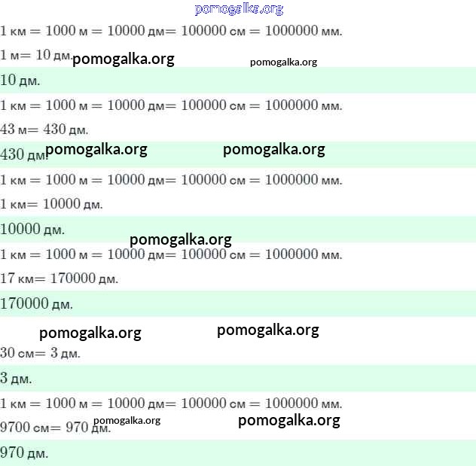Image resolution: width=476 pixels, height=466 pixels.
Task: Click the equation 43 м = 430 дм
Action: (x=44, y=129)
